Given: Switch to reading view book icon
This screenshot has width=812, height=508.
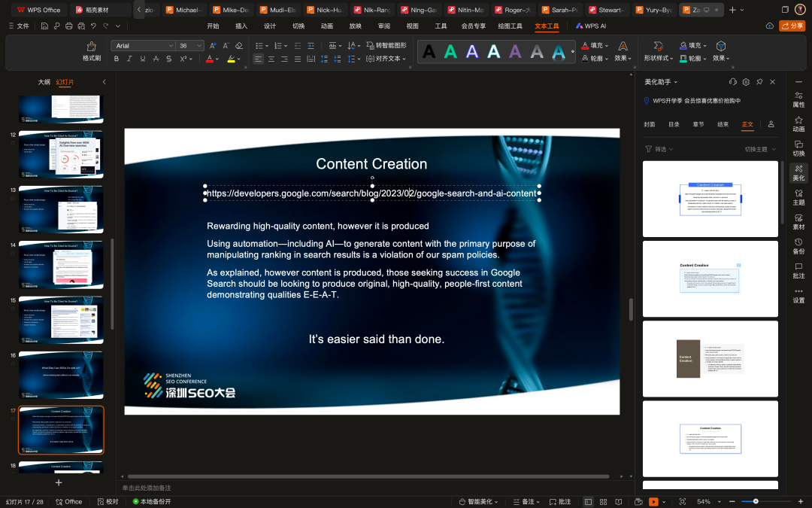Looking at the screenshot, I should [x=618, y=502].
